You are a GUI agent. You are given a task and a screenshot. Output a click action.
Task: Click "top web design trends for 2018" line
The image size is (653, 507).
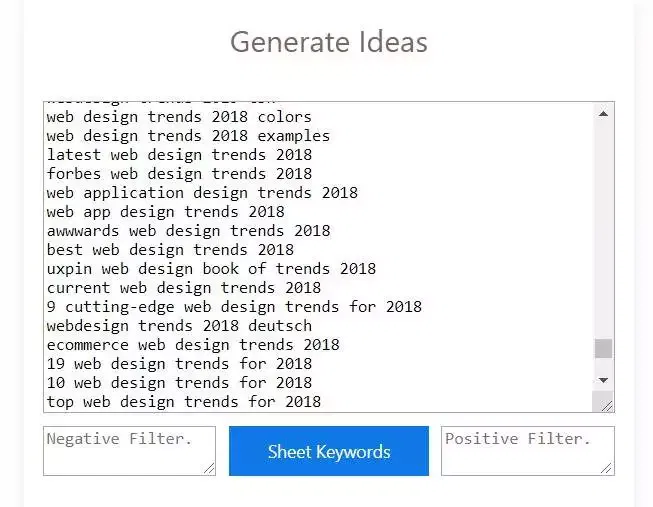pos(184,402)
